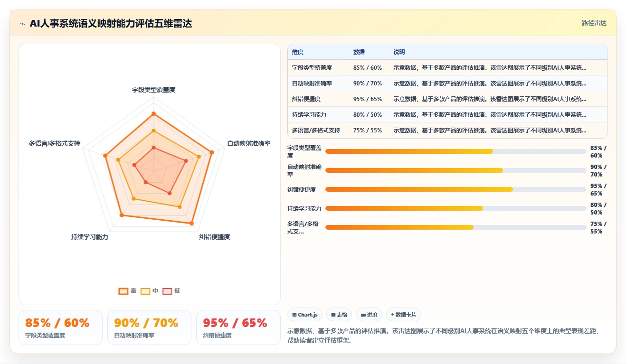Click the 数据 column header
This screenshot has width=626, height=364.
coord(359,52)
